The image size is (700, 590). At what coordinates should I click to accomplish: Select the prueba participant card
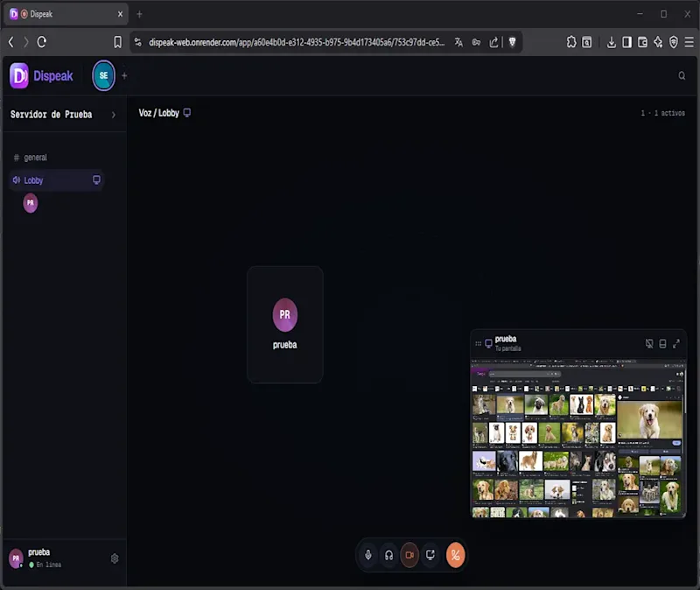pyautogui.click(x=285, y=324)
